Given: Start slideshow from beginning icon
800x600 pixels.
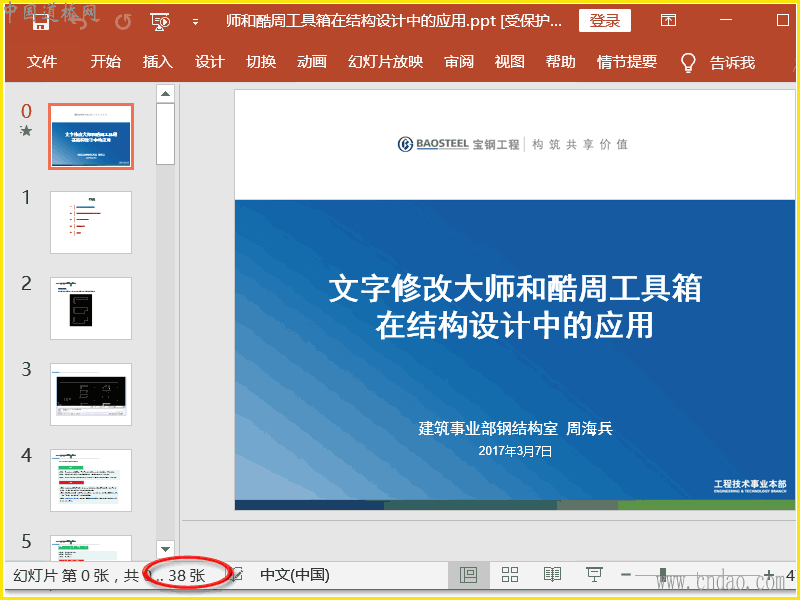Looking at the screenshot, I should coord(160,21).
